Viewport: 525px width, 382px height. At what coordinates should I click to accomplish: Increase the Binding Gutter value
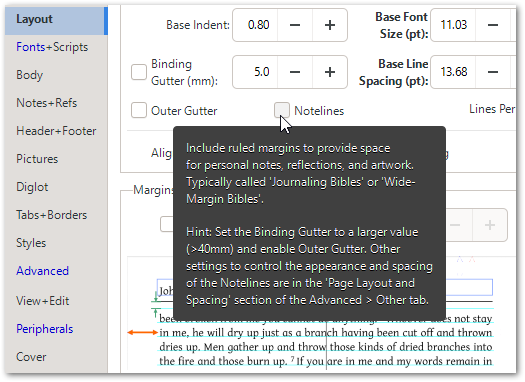330,72
